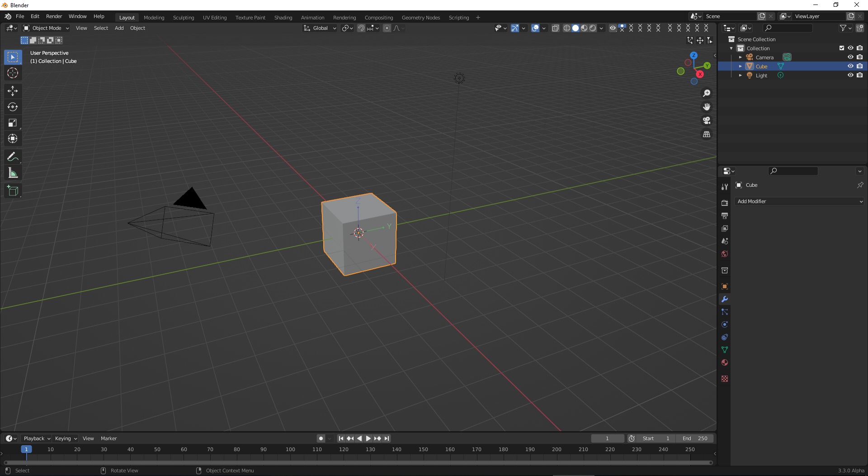Open the Render menu
This screenshot has width=868, height=476.
[54, 16]
